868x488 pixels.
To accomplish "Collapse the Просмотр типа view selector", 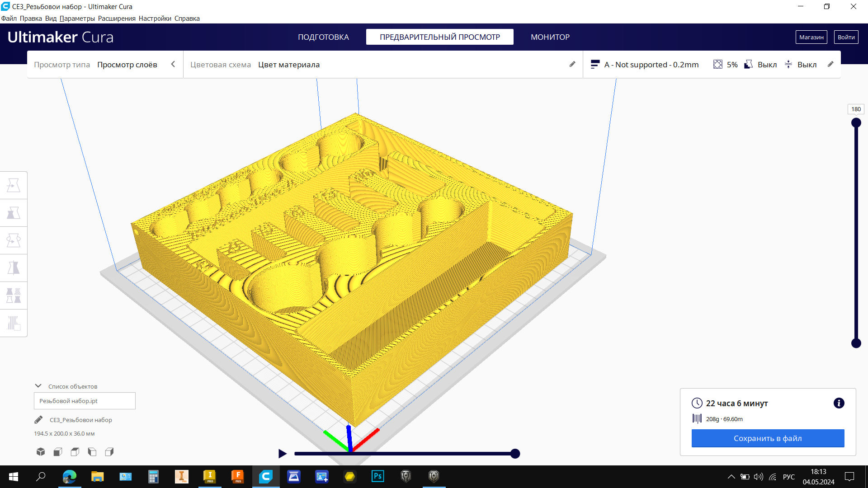I will tap(173, 64).
